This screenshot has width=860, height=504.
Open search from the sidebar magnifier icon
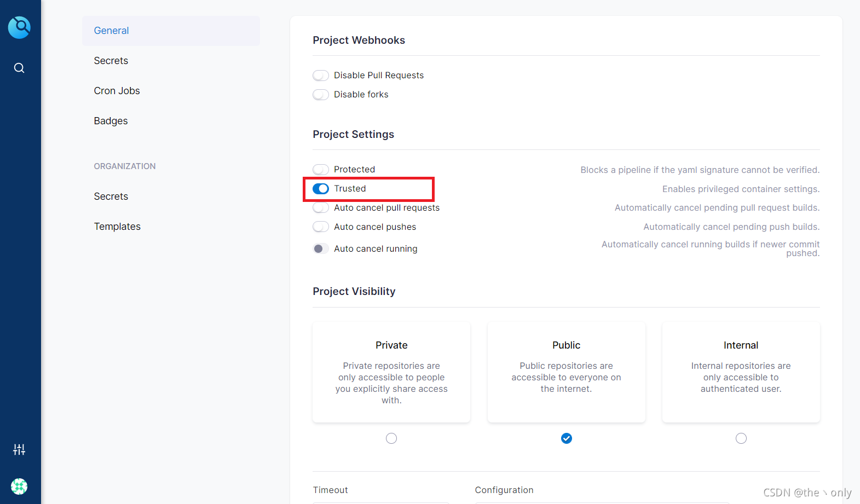point(19,68)
